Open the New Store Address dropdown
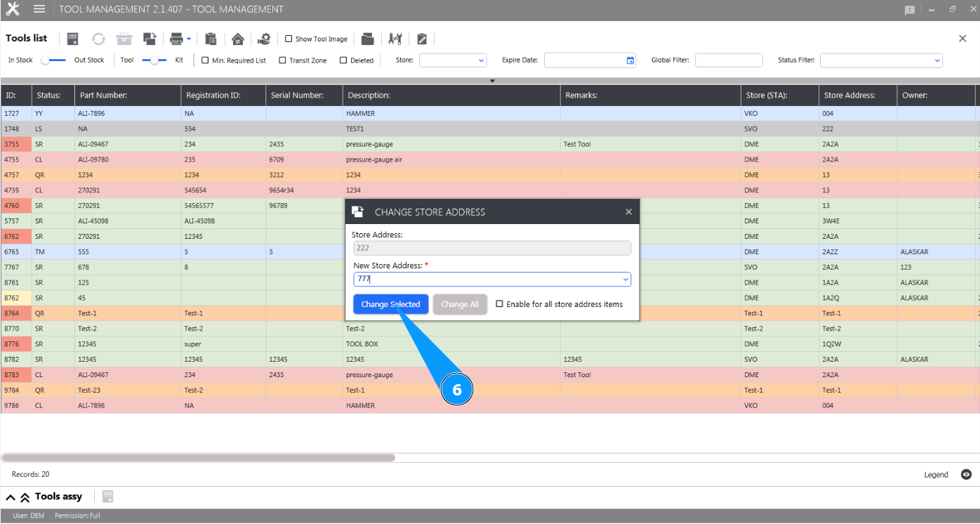The height and width of the screenshot is (524, 980). 625,280
